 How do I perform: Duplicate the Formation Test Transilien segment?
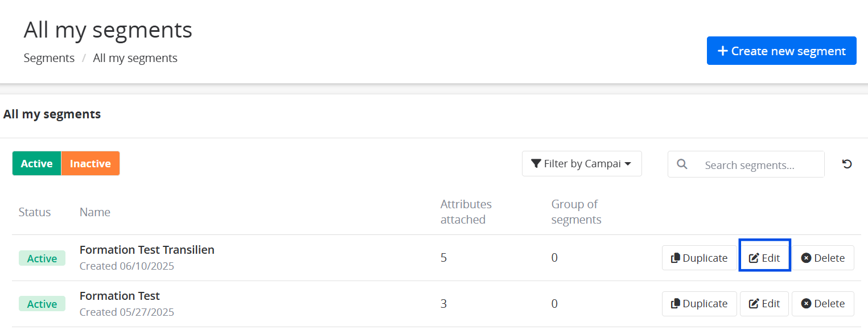tap(699, 258)
